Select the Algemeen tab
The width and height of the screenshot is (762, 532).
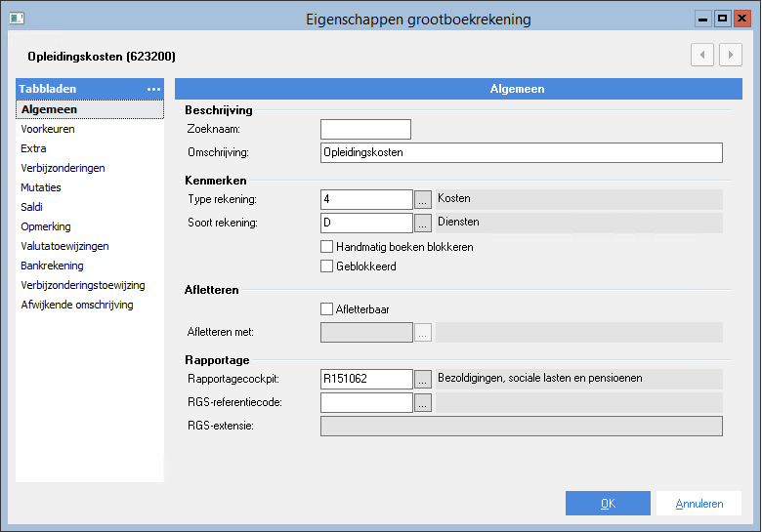(90, 109)
